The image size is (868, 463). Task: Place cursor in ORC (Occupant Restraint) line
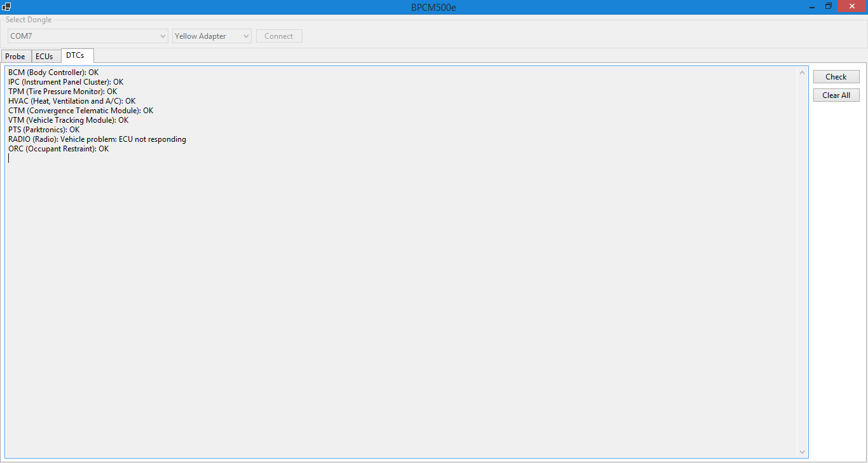[58, 149]
